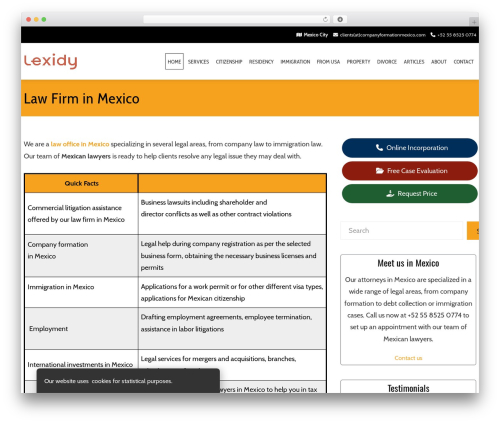The width and height of the screenshot is (500, 423).
Task: Click the browser address bar
Action: 237,19
